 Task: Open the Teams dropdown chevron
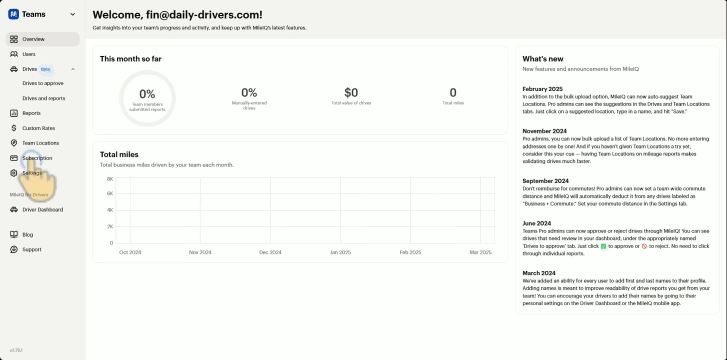[73, 14]
